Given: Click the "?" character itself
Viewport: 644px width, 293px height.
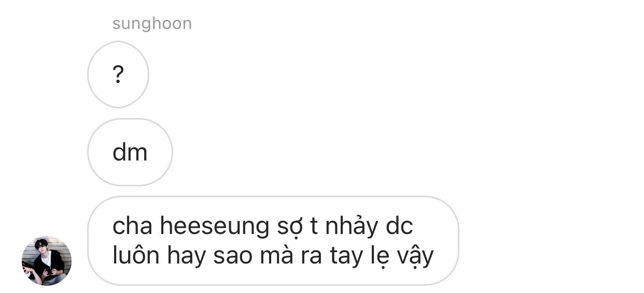Looking at the screenshot, I should coord(118,75).
